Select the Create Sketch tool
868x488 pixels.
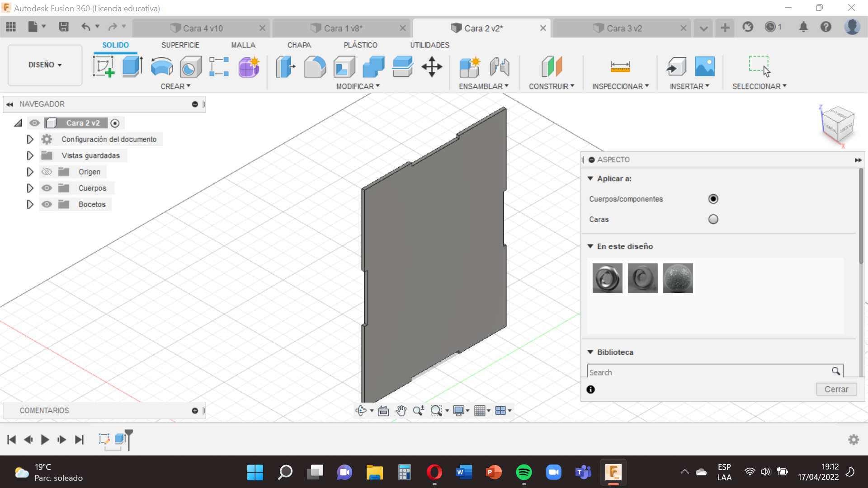104,67
